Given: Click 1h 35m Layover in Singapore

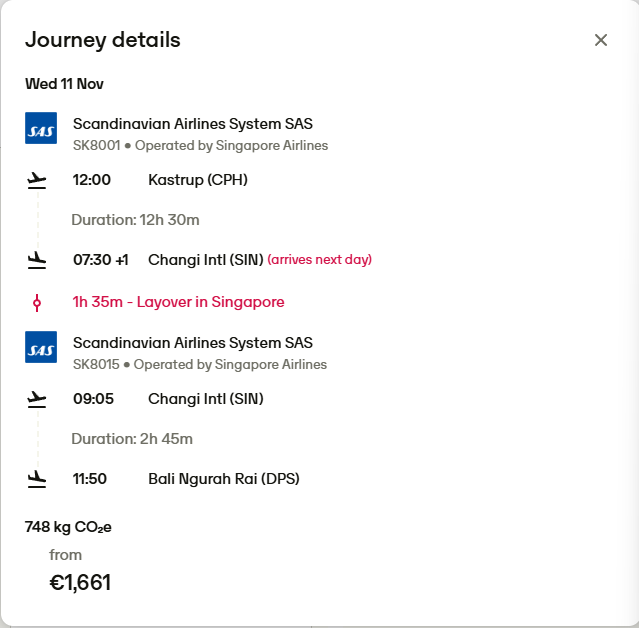Looking at the screenshot, I should pyautogui.click(x=178, y=302).
